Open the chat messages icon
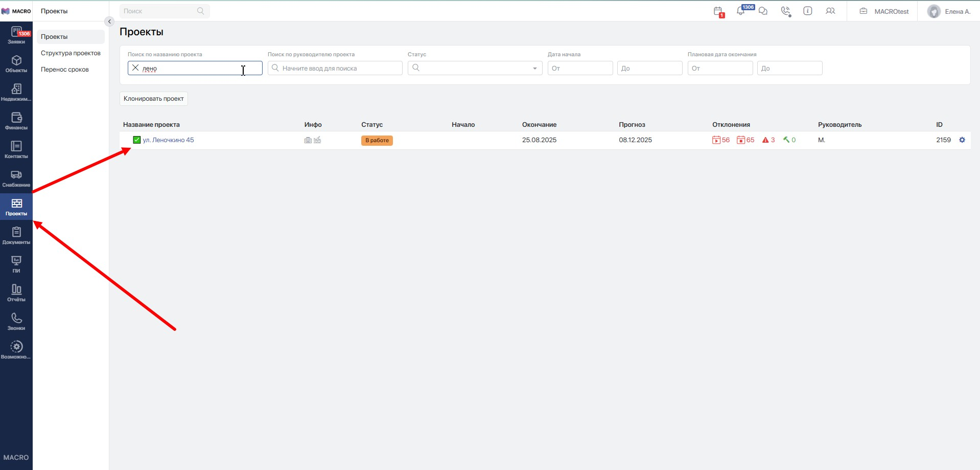980x470 pixels. (x=763, y=11)
